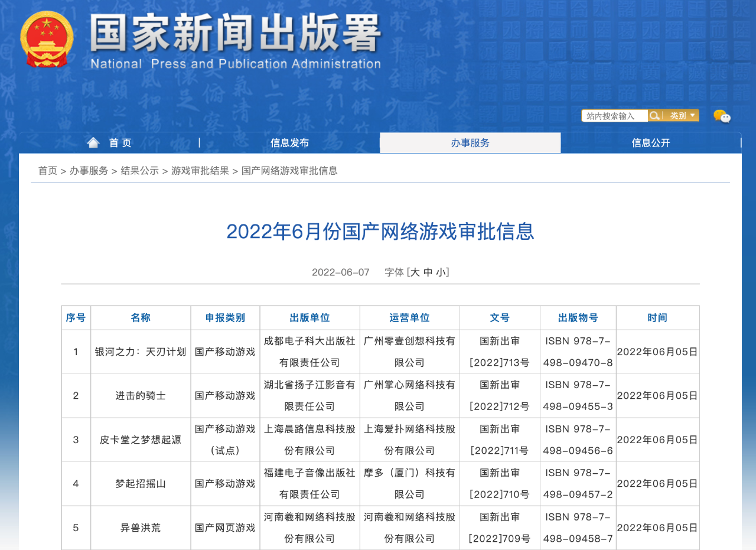This screenshot has width=756, height=550.
Task: Focus the 站内搜索输入 search field
Action: click(614, 116)
